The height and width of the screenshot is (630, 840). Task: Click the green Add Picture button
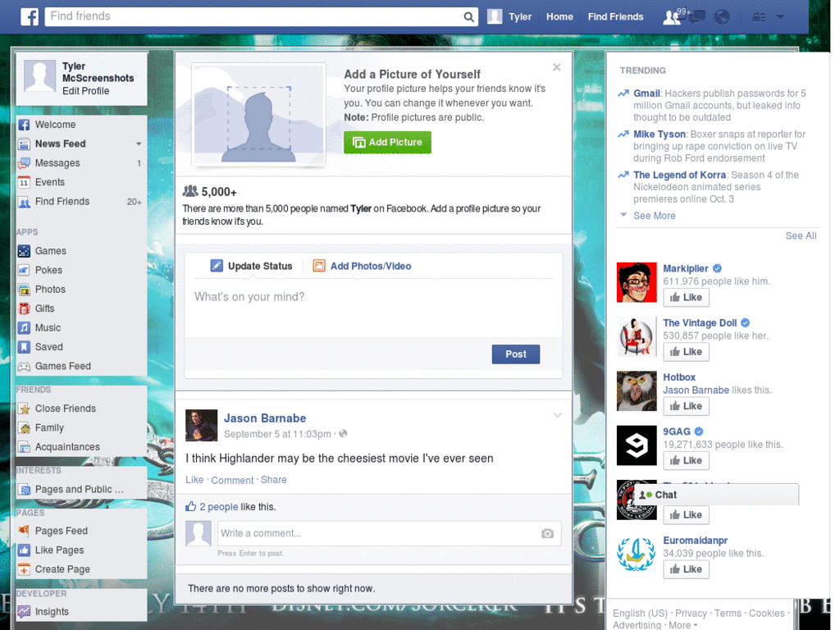click(387, 143)
